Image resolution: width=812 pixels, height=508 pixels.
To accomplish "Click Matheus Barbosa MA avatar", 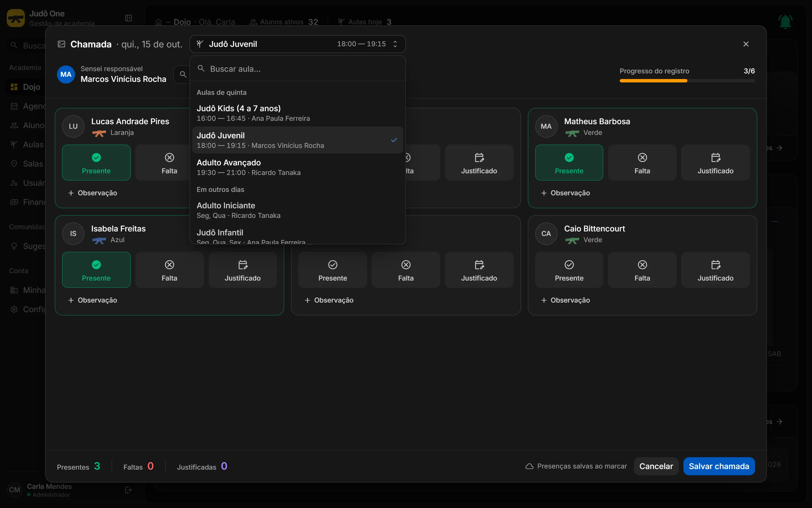I will coord(546,126).
